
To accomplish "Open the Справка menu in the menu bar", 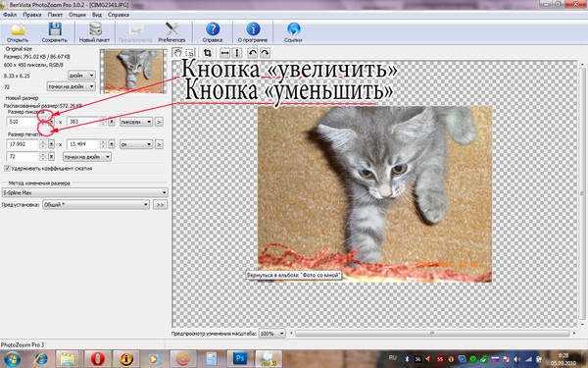I will pos(119,15).
